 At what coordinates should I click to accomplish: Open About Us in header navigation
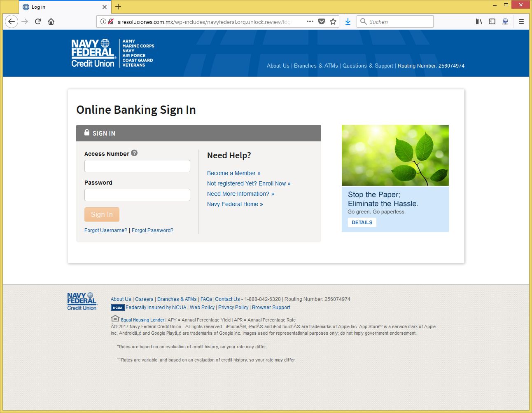coord(278,66)
